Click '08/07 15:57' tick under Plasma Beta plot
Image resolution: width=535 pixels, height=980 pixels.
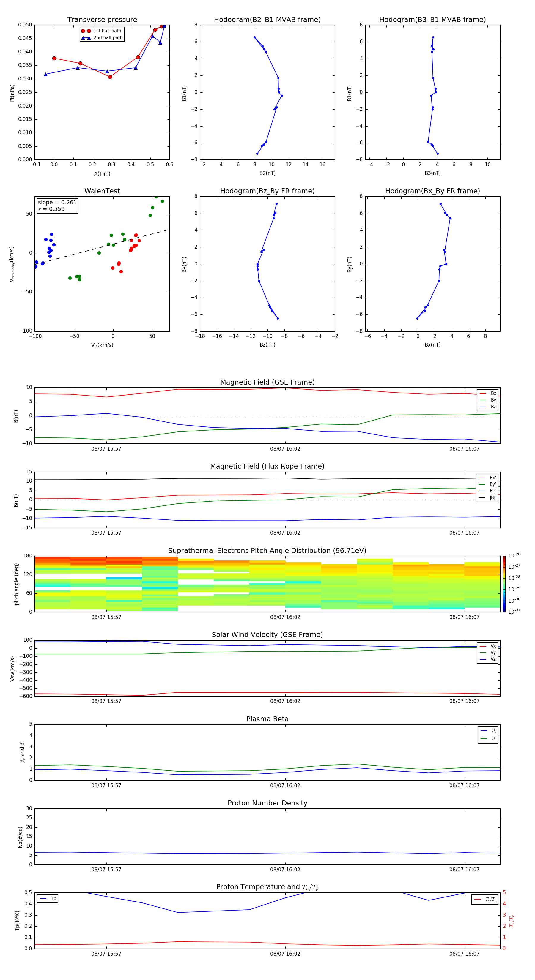(106, 785)
